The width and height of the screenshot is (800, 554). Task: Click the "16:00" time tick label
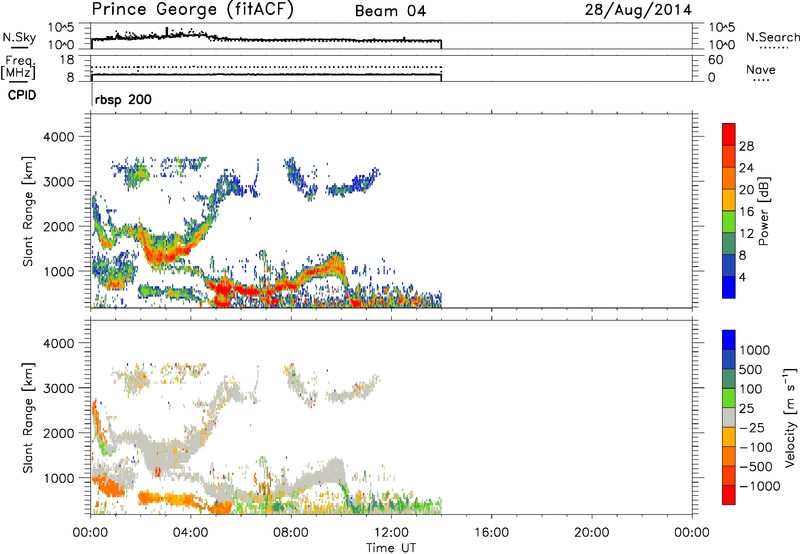coord(491,533)
